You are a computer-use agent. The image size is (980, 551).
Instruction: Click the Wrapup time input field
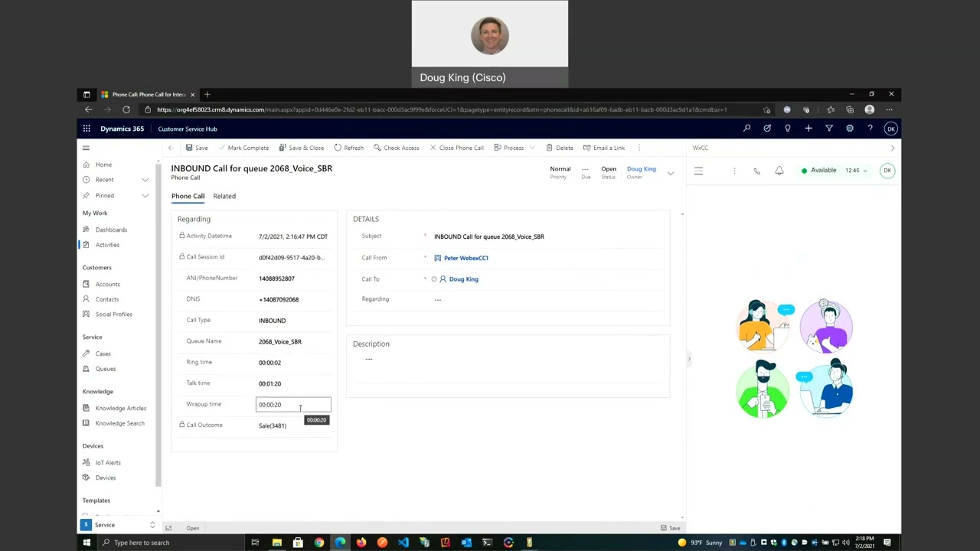(x=293, y=405)
